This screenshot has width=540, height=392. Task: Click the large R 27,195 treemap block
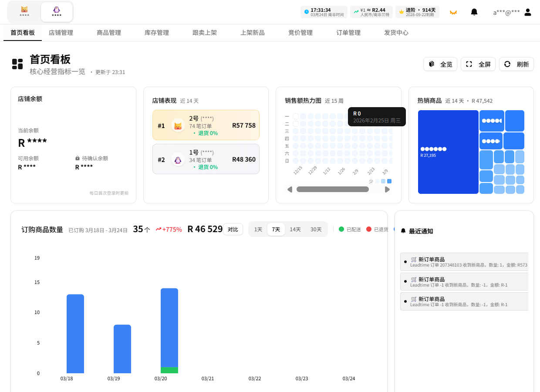pos(448,152)
